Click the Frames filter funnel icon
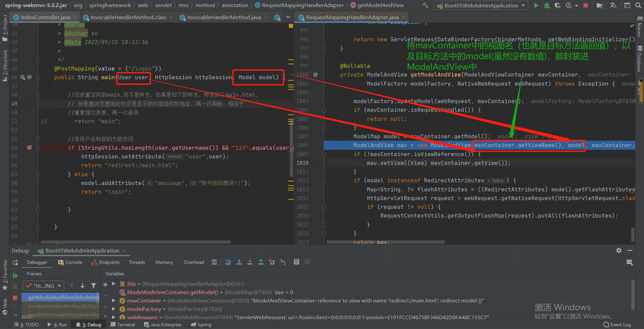Viewport: 644px width, 329px height. pyautogui.click(x=94, y=286)
